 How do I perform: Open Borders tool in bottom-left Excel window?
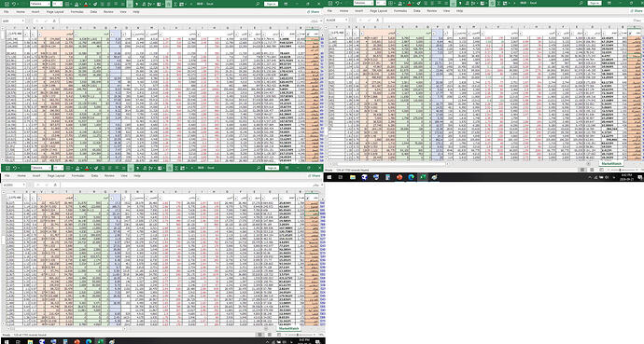(x=68, y=168)
